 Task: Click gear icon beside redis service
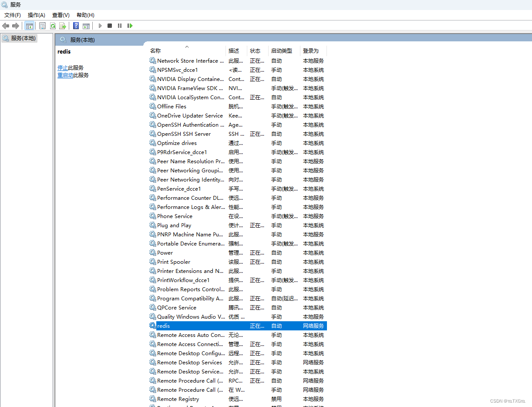click(x=152, y=326)
